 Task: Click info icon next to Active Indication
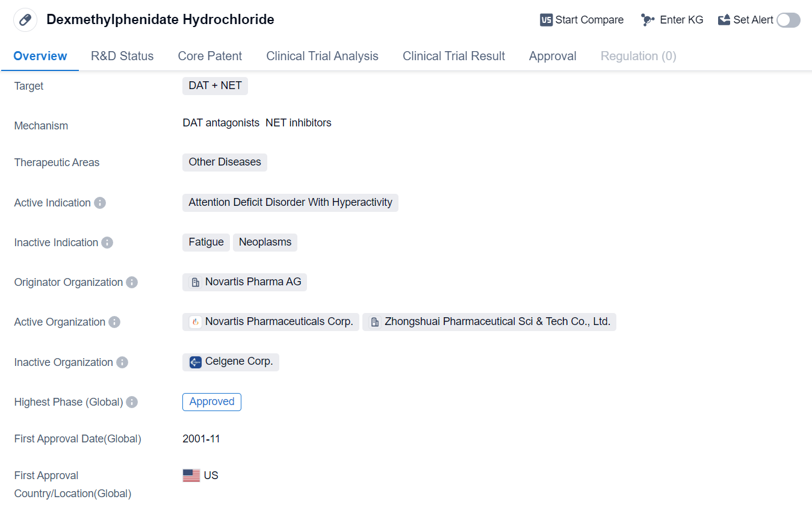pos(100,203)
